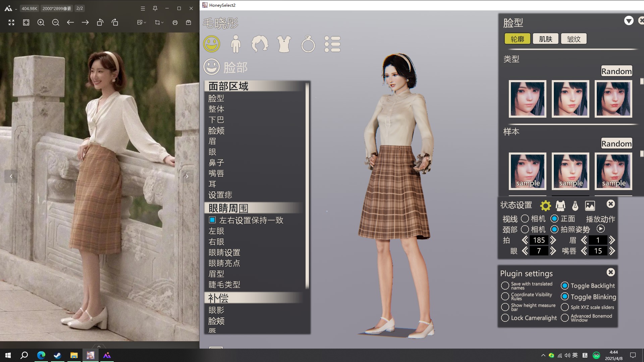The width and height of the screenshot is (644, 362).
Task: Select the hair category icon
Action: pos(260,44)
